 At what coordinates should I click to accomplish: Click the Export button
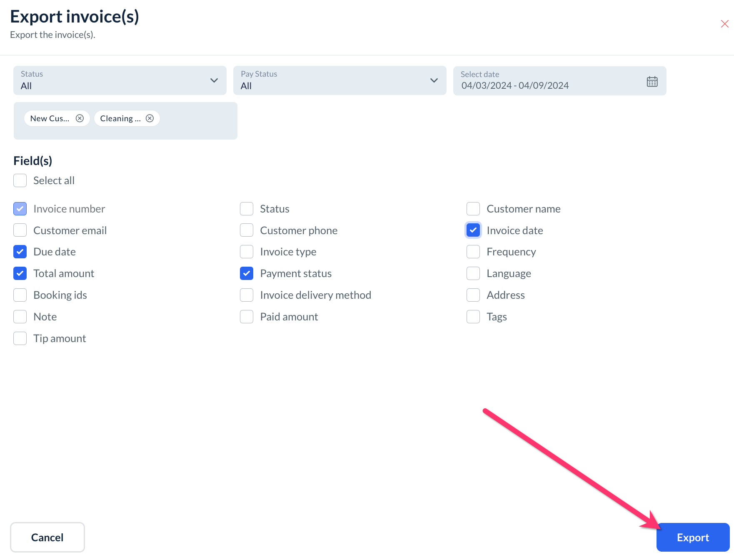(692, 537)
